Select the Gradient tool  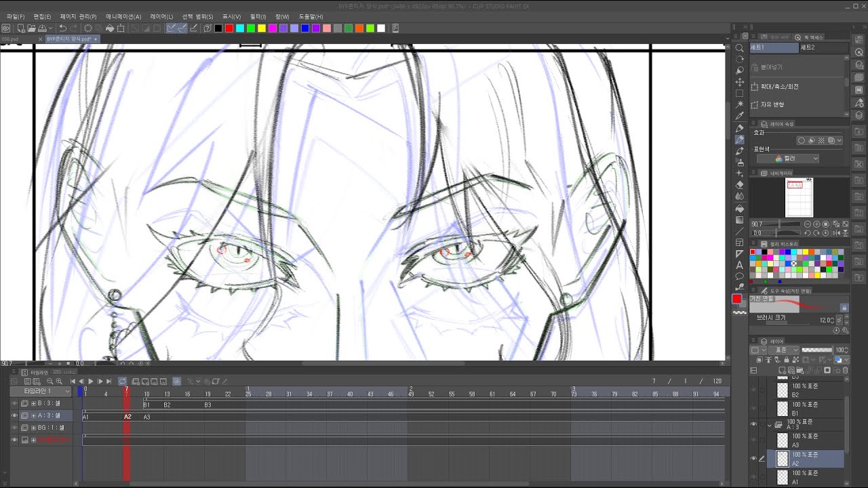(739, 220)
